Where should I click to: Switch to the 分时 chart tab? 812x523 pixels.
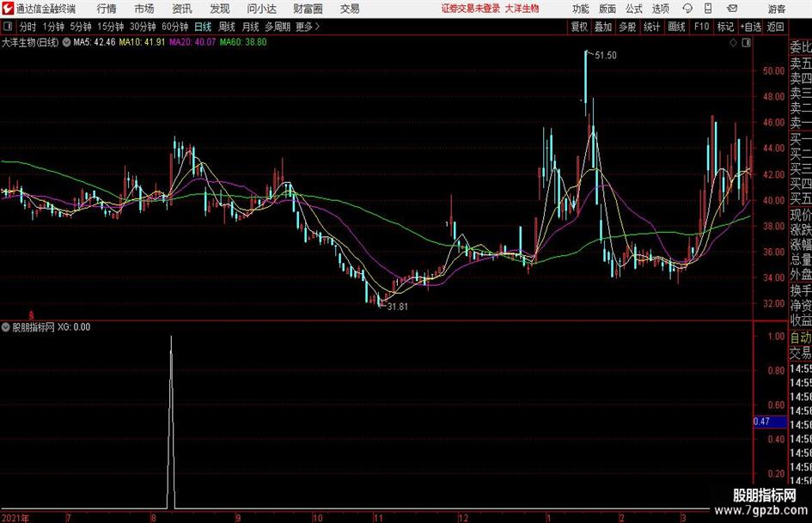[27, 27]
